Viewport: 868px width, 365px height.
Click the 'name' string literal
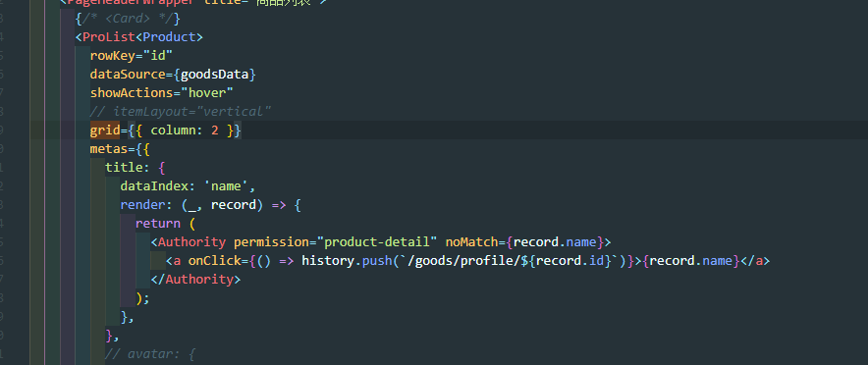pyautogui.click(x=226, y=186)
